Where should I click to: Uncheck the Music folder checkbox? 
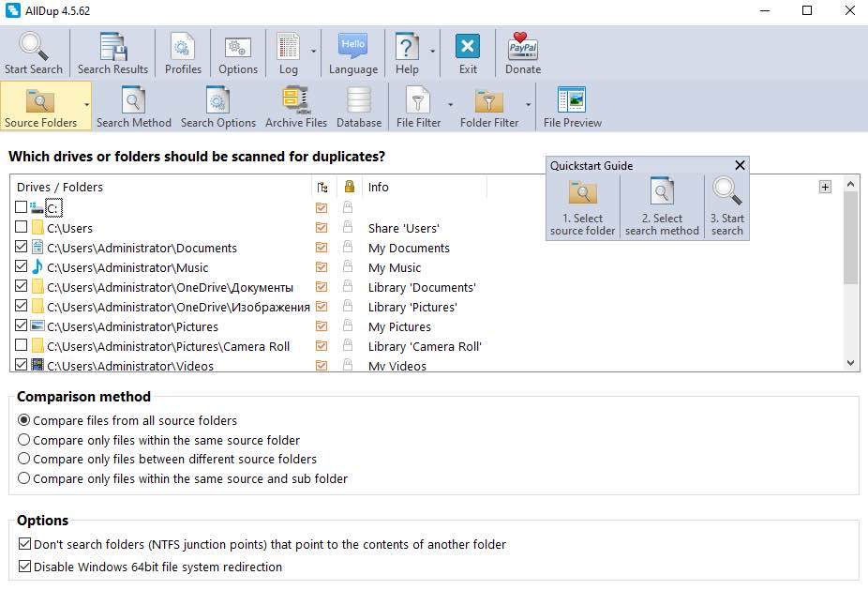pyautogui.click(x=22, y=267)
